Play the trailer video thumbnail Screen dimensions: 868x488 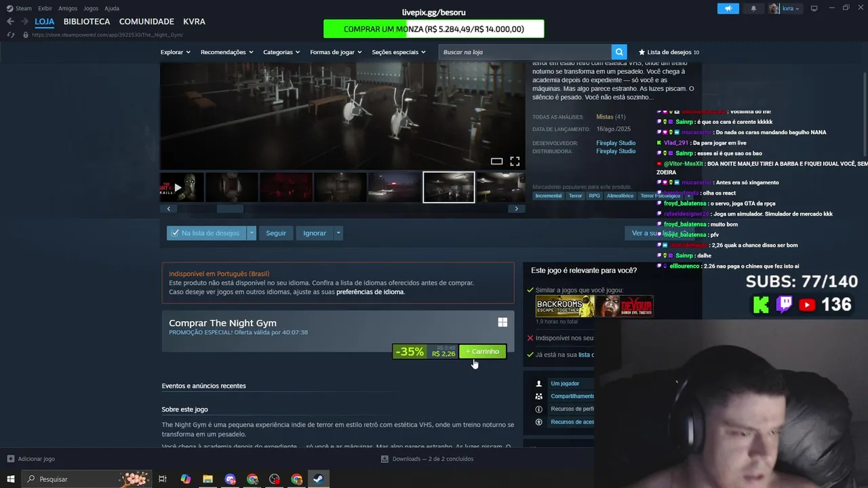182,188
